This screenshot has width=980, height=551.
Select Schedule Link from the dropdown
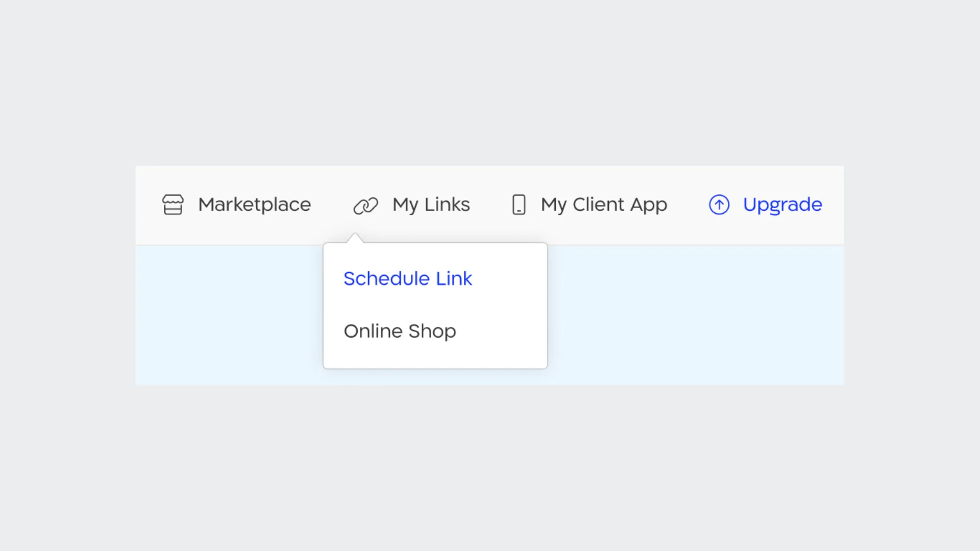pyautogui.click(x=407, y=279)
